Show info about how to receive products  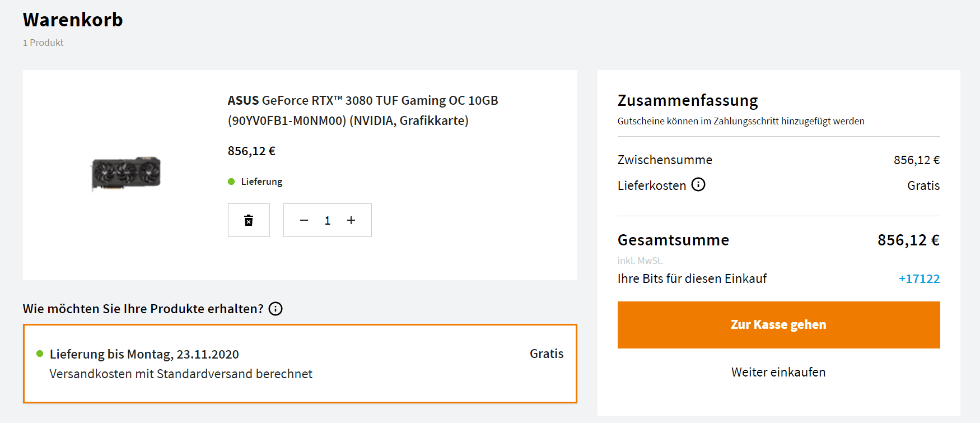(x=276, y=309)
